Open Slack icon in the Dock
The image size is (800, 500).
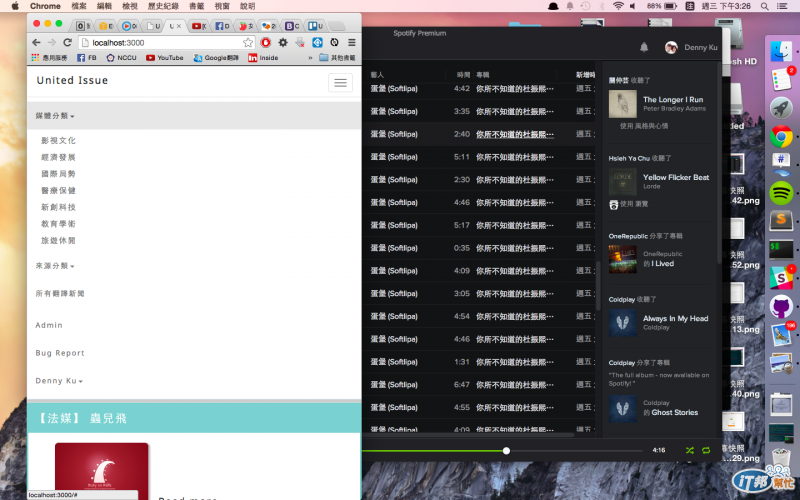point(781,278)
